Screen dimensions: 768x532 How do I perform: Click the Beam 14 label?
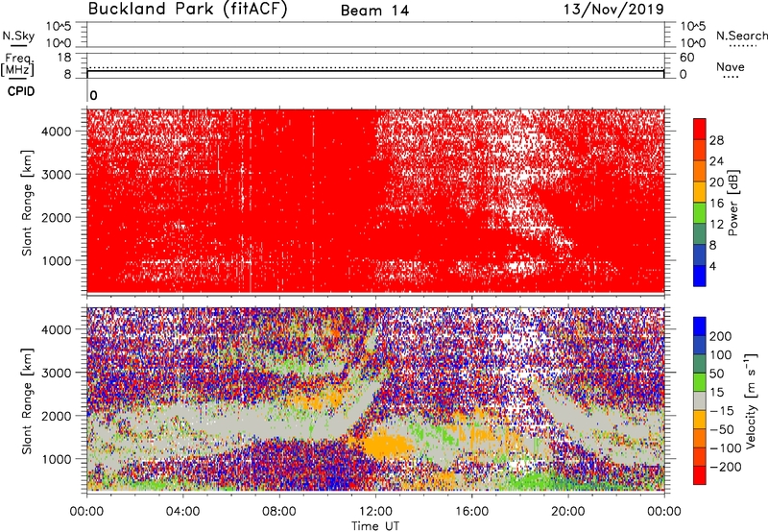pos(374,11)
